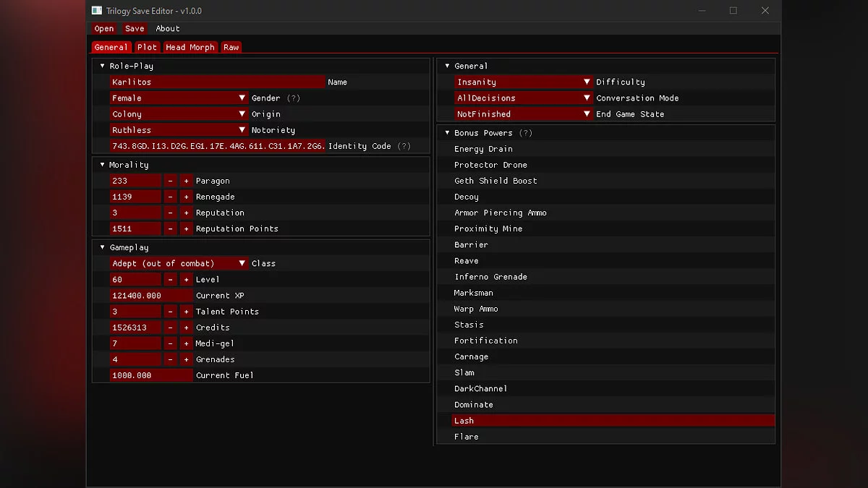Click minus button next to Renegade
The width and height of the screenshot is (868, 488).
pyautogui.click(x=170, y=197)
